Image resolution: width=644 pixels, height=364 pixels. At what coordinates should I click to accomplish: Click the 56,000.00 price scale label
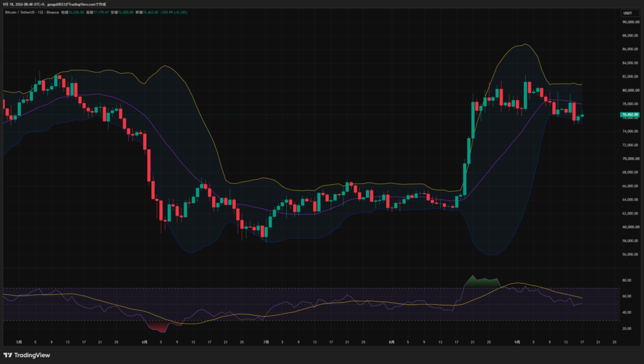point(630,255)
